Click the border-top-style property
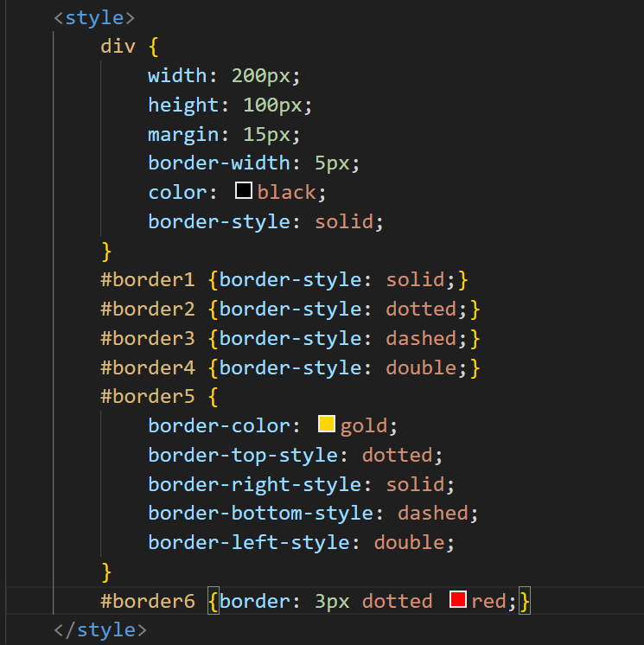Screen dimensions: 644x645 tap(244, 456)
